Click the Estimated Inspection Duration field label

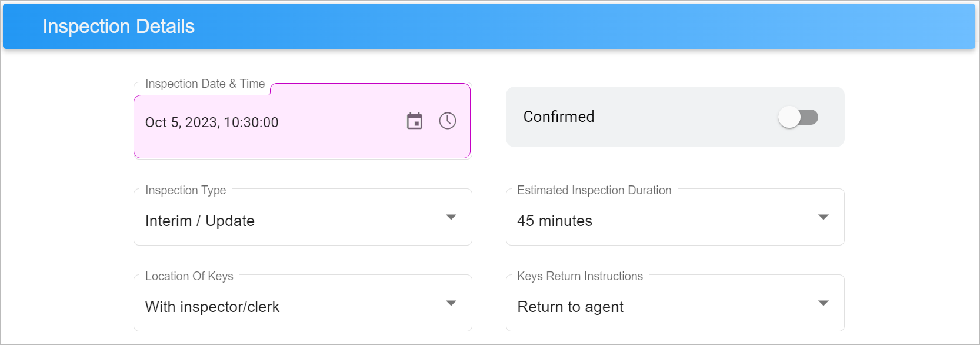pos(594,190)
